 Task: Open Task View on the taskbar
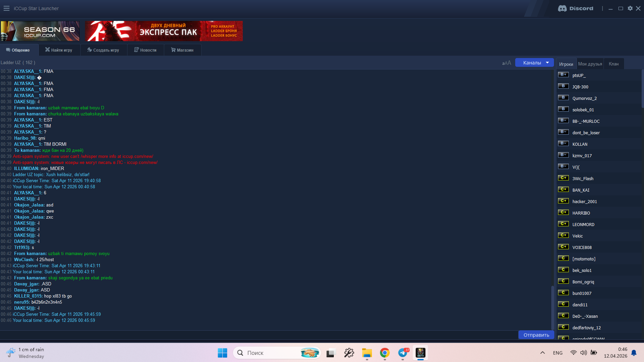(x=330, y=353)
